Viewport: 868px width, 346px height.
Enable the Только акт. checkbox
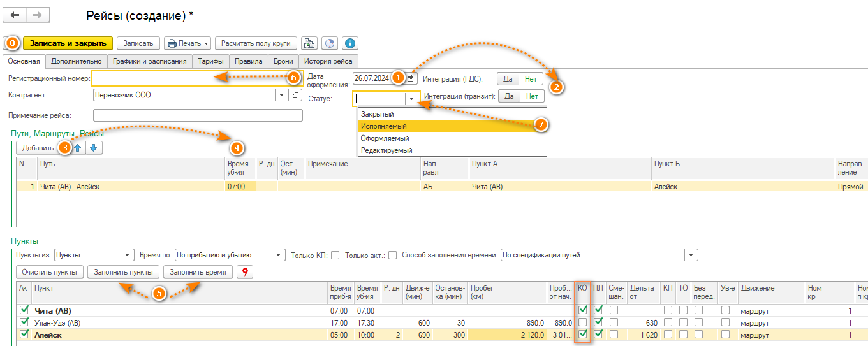pos(393,255)
